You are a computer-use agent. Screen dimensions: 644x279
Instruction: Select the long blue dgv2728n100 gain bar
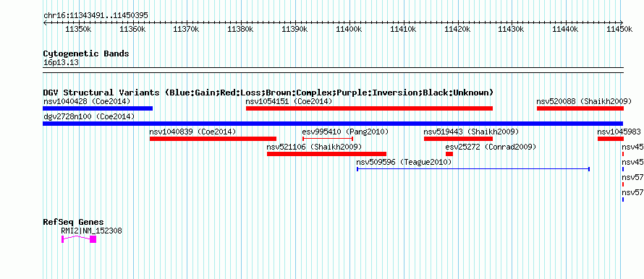coord(333,124)
